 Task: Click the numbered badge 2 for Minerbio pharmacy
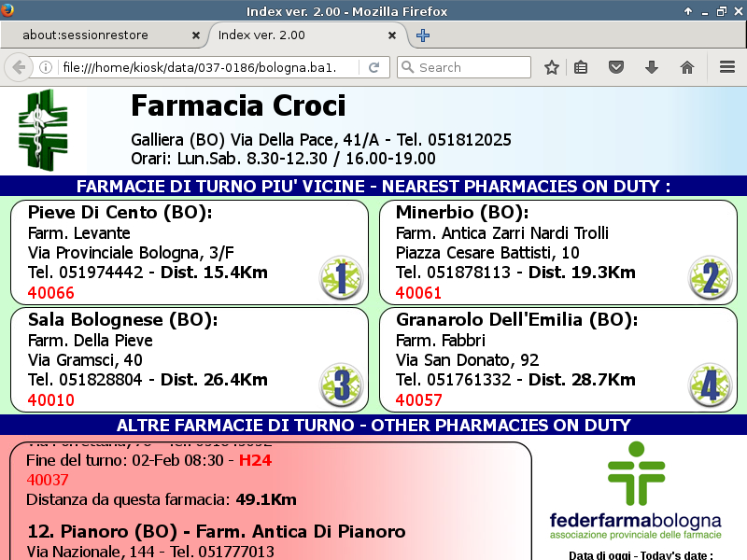tap(710, 278)
